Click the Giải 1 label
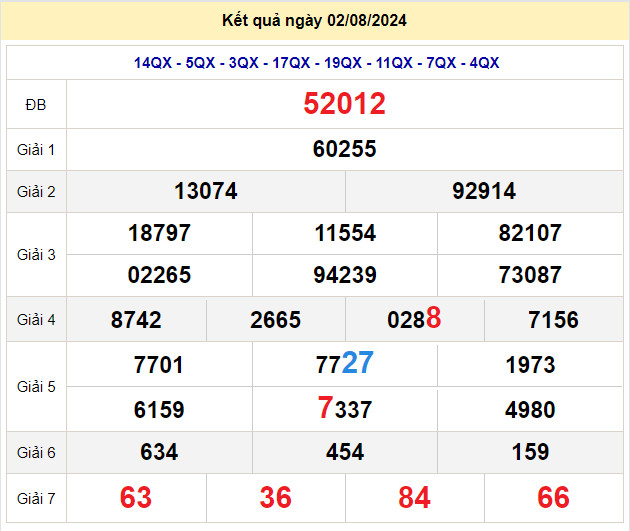 [x=36, y=150]
